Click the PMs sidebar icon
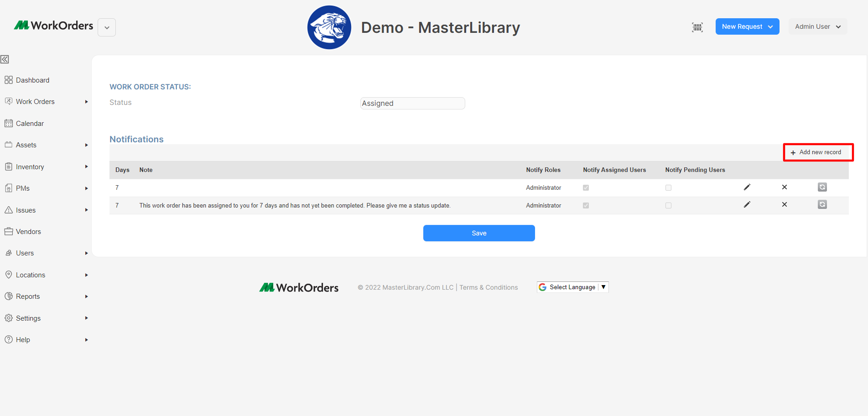The width and height of the screenshot is (868, 416). click(9, 188)
